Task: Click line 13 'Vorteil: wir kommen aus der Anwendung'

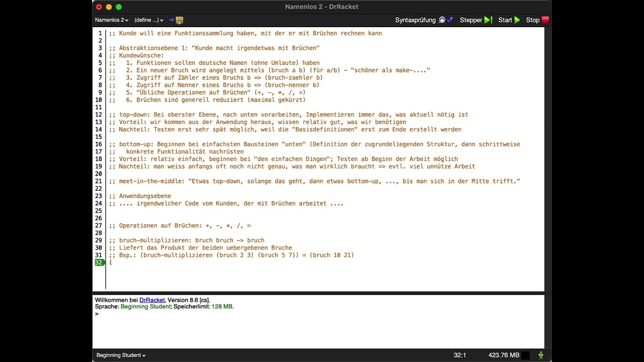Action: coord(258,122)
